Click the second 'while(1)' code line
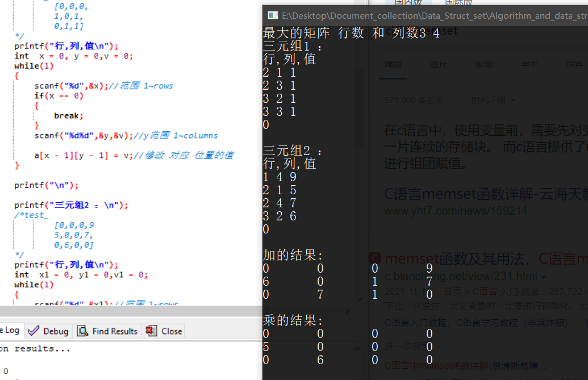This screenshot has width=588, height=380. click(34, 285)
